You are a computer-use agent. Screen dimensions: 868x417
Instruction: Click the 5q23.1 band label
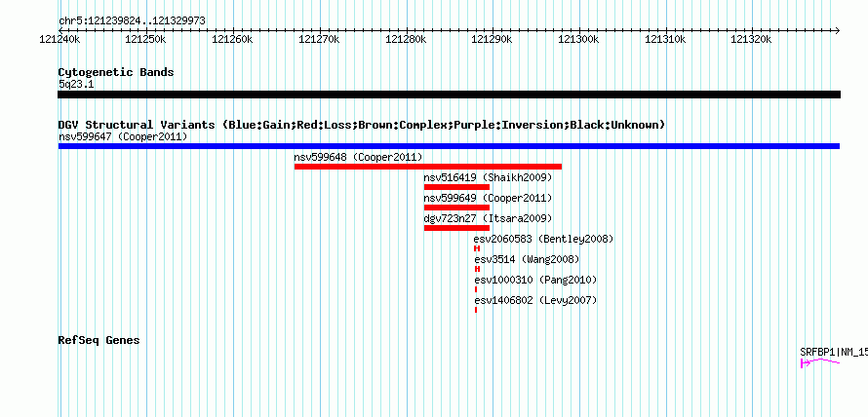pyautogui.click(x=76, y=84)
